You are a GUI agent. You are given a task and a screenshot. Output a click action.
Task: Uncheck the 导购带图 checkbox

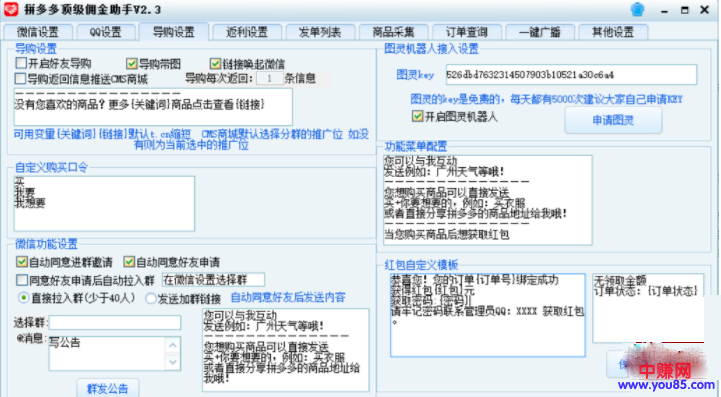click(132, 63)
